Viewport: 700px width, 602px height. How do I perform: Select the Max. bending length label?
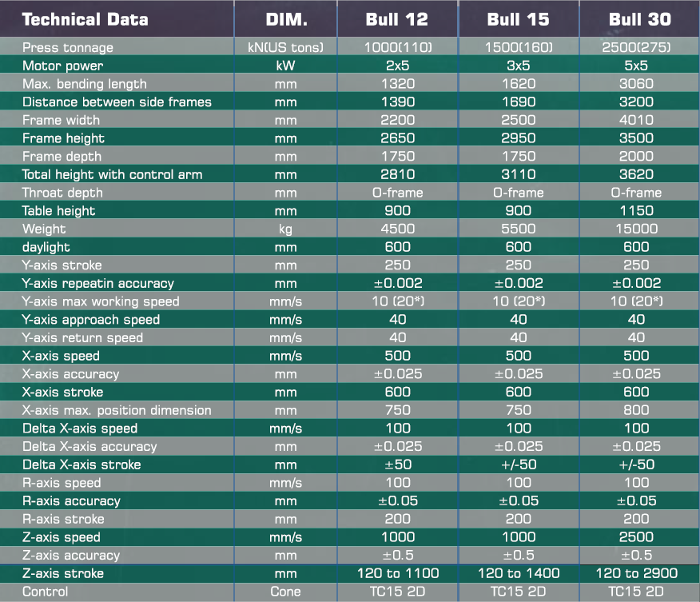(x=84, y=84)
